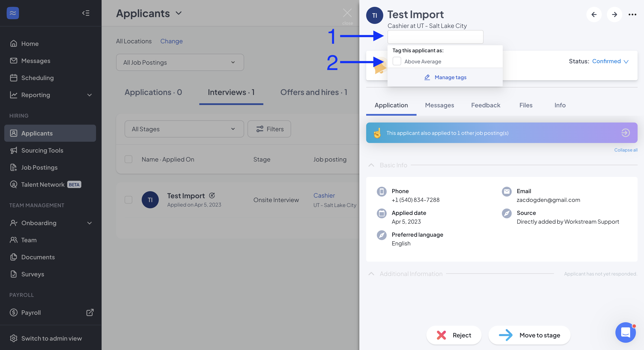Open the chat support bubble
The width and height of the screenshot is (644, 350).
pos(625,332)
